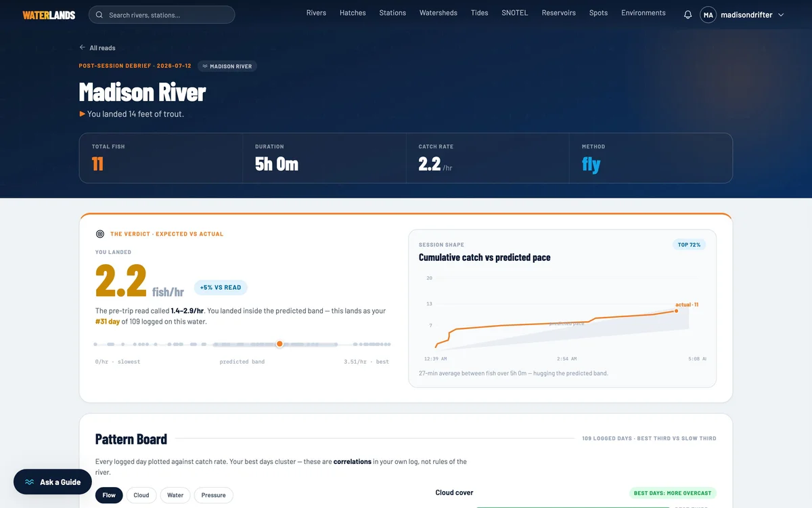Click the search magnifier icon
This screenshot has height=508, width=812.
(x=100, y=15)
